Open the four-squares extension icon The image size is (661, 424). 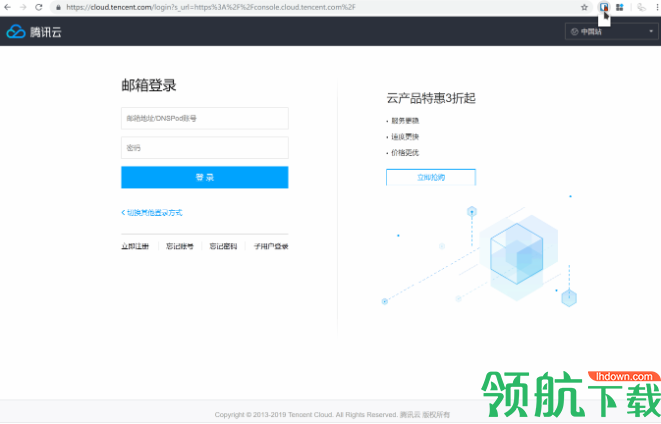(x=620, y=7)
